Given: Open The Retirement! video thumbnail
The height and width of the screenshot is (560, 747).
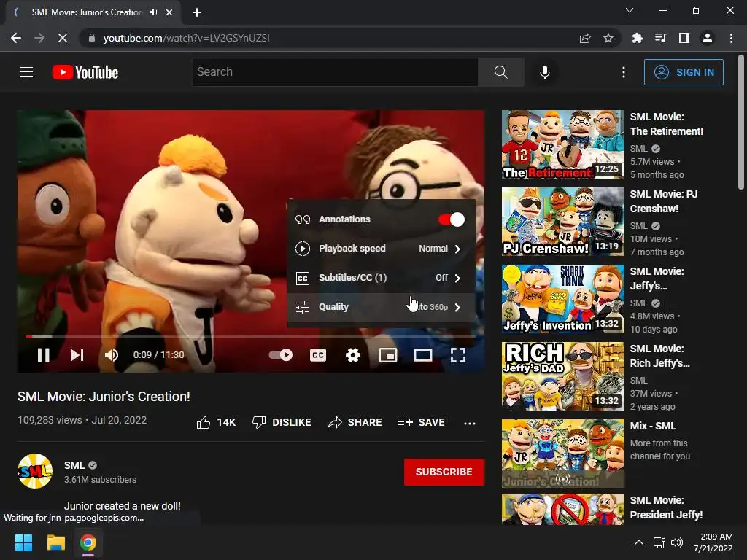Looking at the screenshot, I should 562,144.
